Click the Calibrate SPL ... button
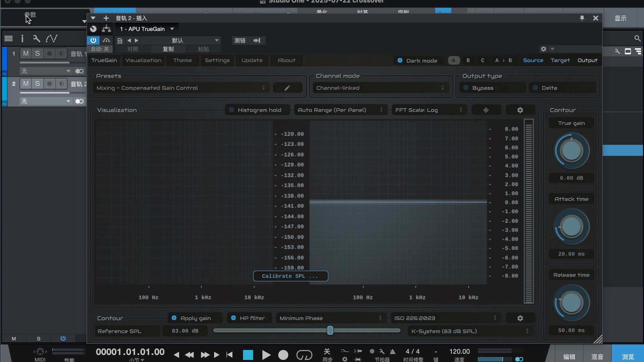644x362 pixels. pos(290,276)
